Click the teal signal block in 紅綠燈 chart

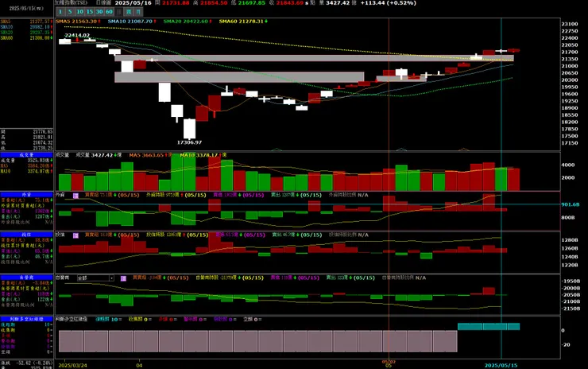pyautogui.click(x=489, y=327)
